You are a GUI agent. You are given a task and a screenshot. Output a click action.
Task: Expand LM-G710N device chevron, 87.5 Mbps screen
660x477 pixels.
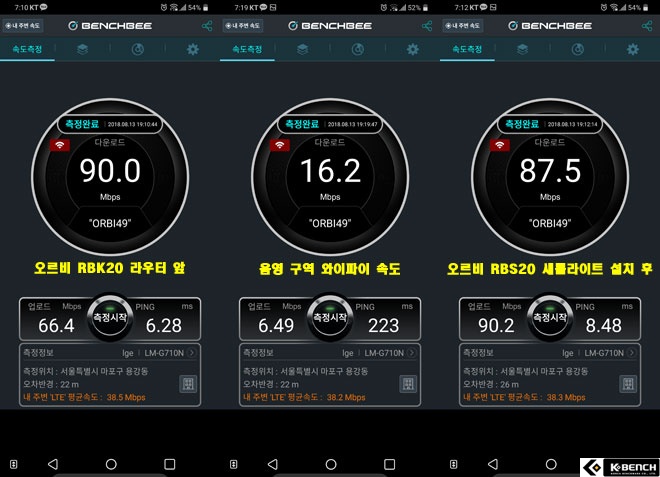pyautogui.click(x=631, y=353)
